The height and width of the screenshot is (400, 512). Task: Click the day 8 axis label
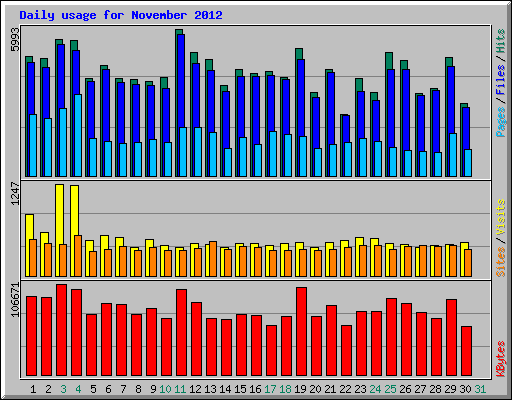click(x=138, y=389)
